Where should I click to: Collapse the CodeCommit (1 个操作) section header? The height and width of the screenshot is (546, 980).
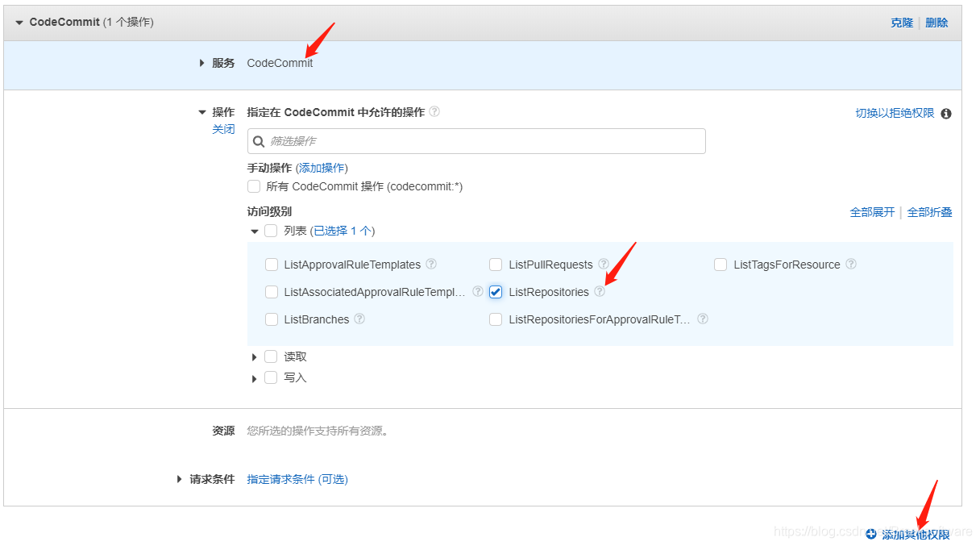19,23
